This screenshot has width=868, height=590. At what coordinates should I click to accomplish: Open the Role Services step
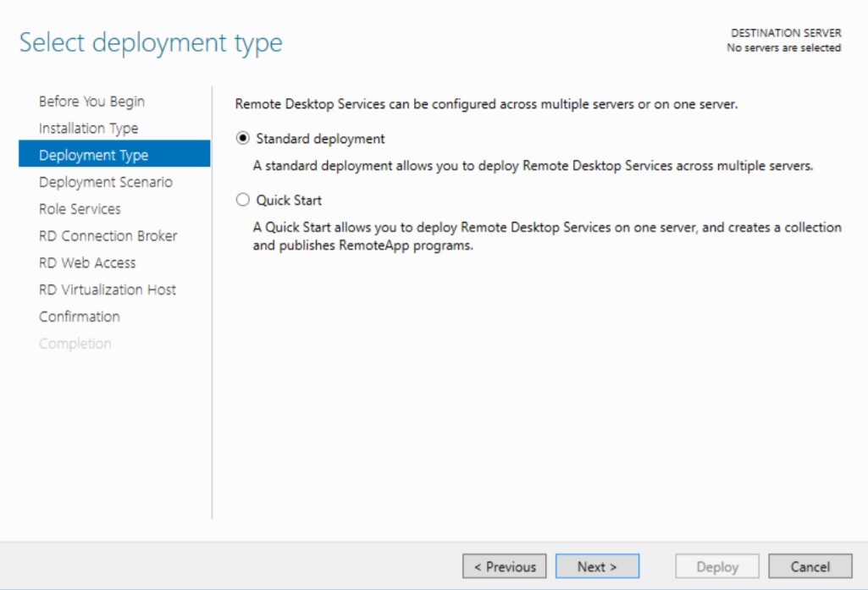[x=80, y=209]
